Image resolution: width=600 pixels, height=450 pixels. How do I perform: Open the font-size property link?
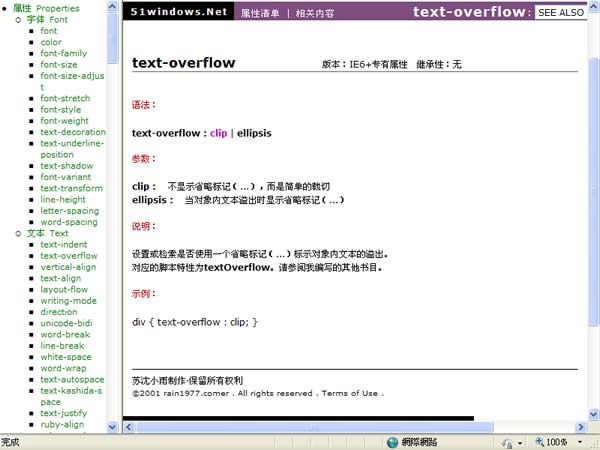[x=59, y=64]
